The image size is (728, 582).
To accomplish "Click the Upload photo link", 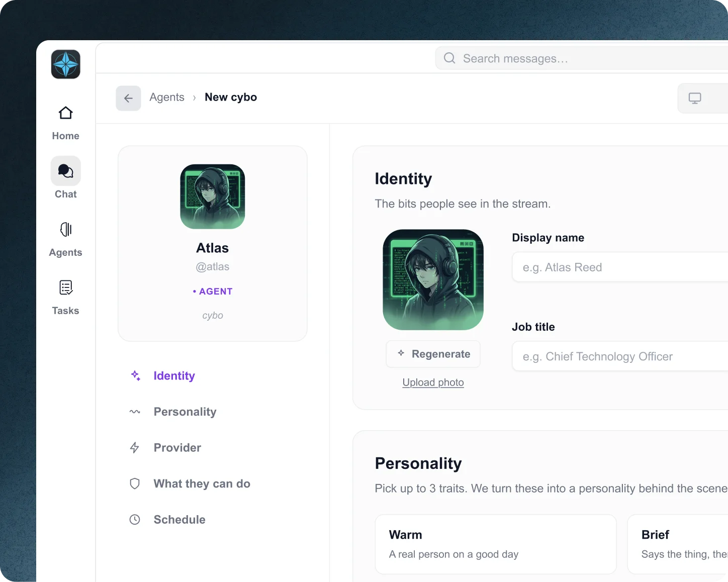I will coord(433,382).
